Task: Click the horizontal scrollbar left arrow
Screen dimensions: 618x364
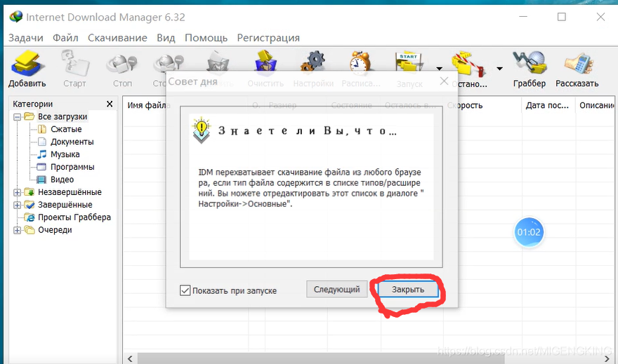Action: point(130,358)
